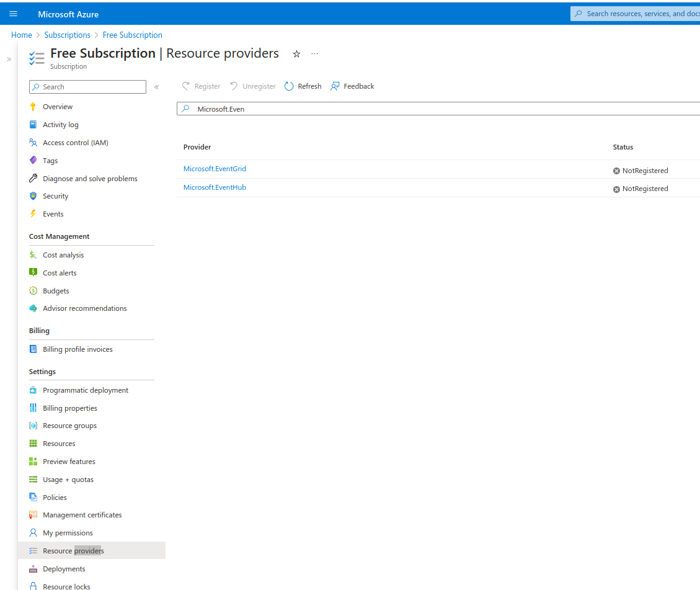The image size is (700, 590).
Task: Open the Azure portal hamburger menu
Action: click(x=14, y=14)
